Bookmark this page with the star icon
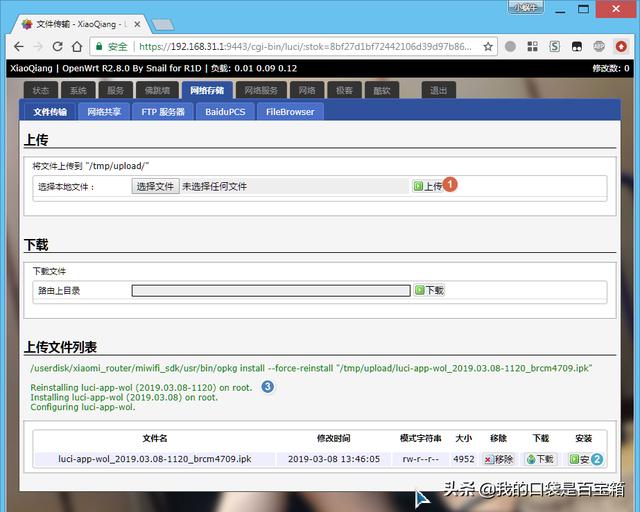Image resolution: width=640 pixels, height=512 pixels. click(488, 47)
